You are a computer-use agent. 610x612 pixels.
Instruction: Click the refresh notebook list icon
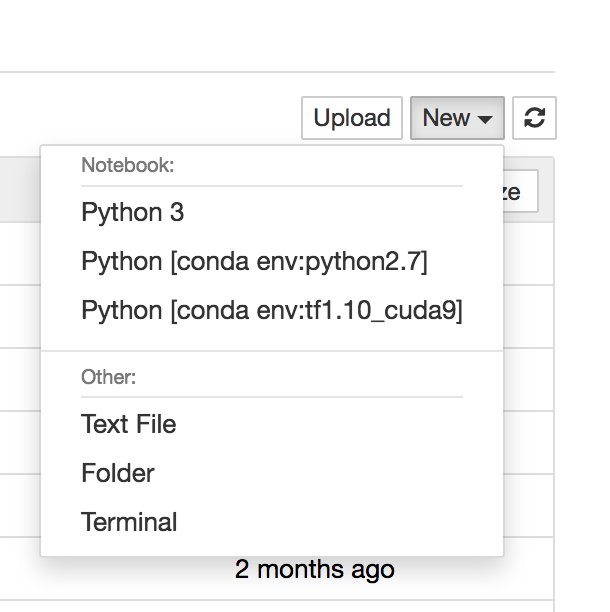point(534,118)
